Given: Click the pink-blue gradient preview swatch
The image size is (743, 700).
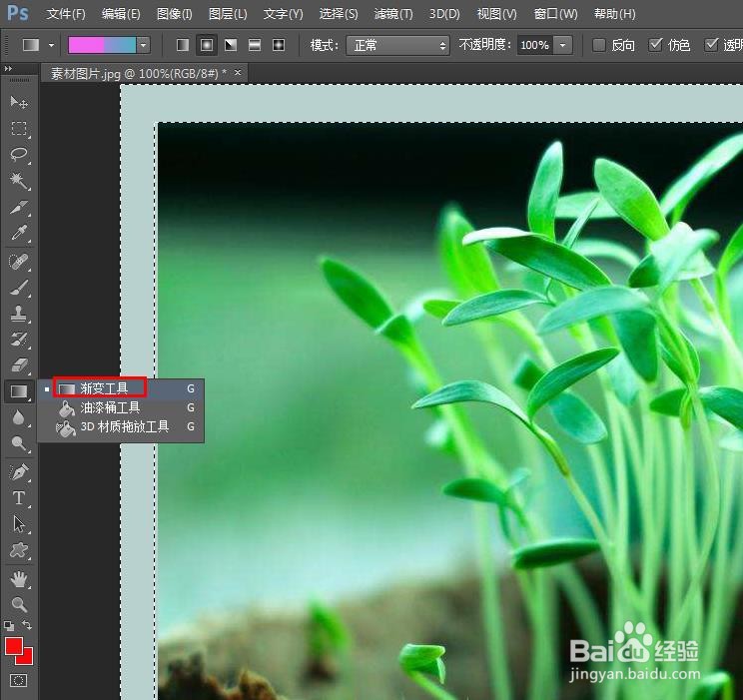Looking at the screenshot, I should (102, 46).
